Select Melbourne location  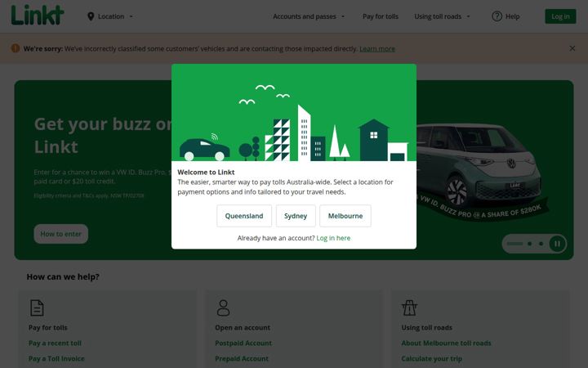point(345,216)
